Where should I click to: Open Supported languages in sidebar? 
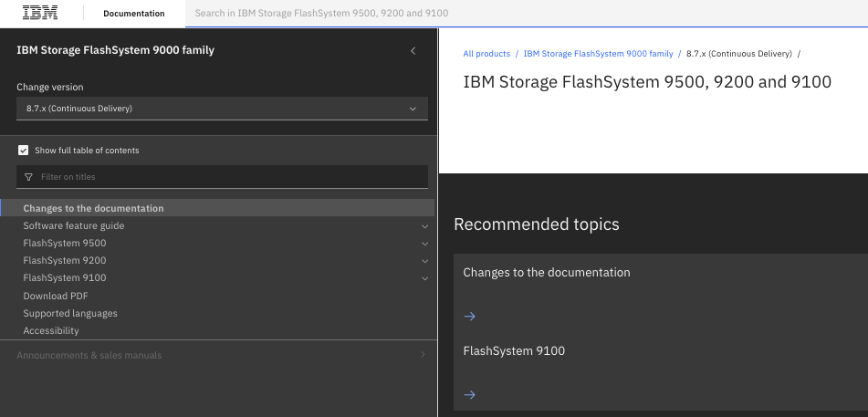point(70,314)
